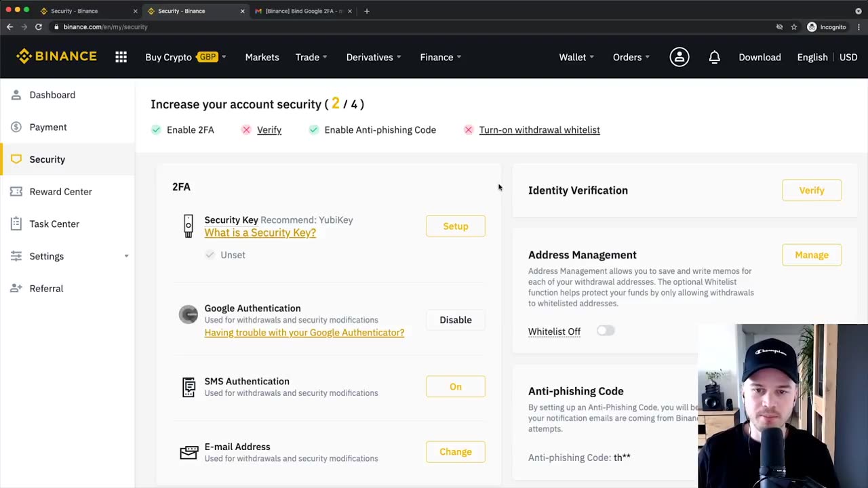The height and width of the screenshot is (488, 868).
Task: Click the Enable Anti-phishing Code text
Action: tap(380, 130)
